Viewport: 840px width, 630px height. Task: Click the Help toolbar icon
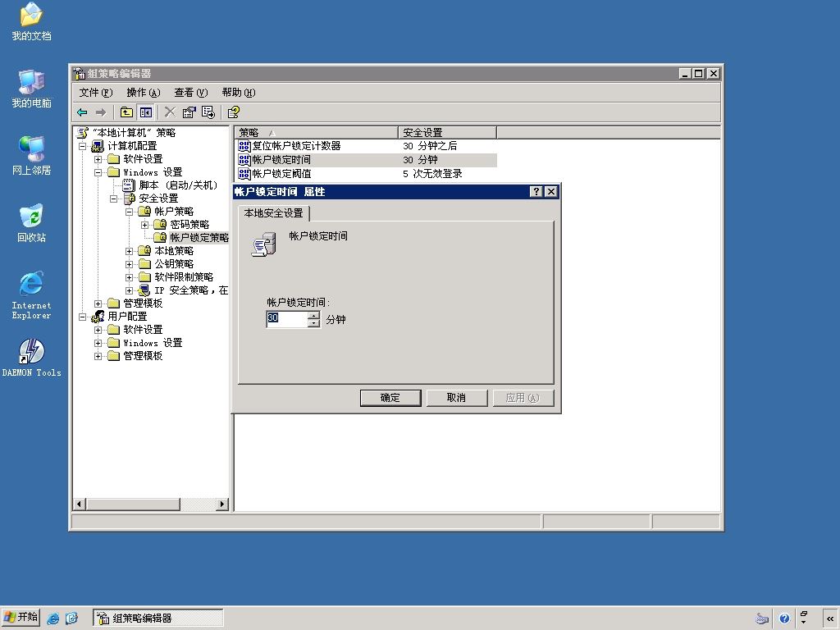(234, 112)
